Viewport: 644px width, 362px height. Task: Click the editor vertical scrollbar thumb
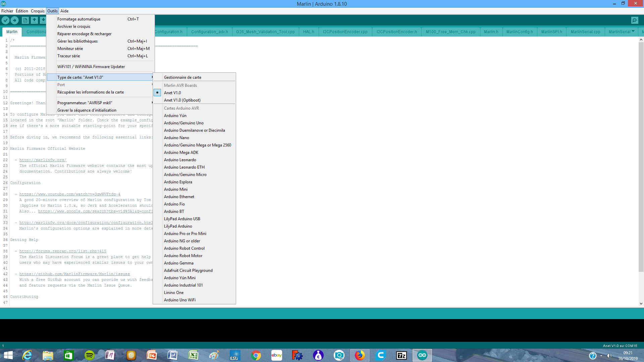(x=641, y=158)
